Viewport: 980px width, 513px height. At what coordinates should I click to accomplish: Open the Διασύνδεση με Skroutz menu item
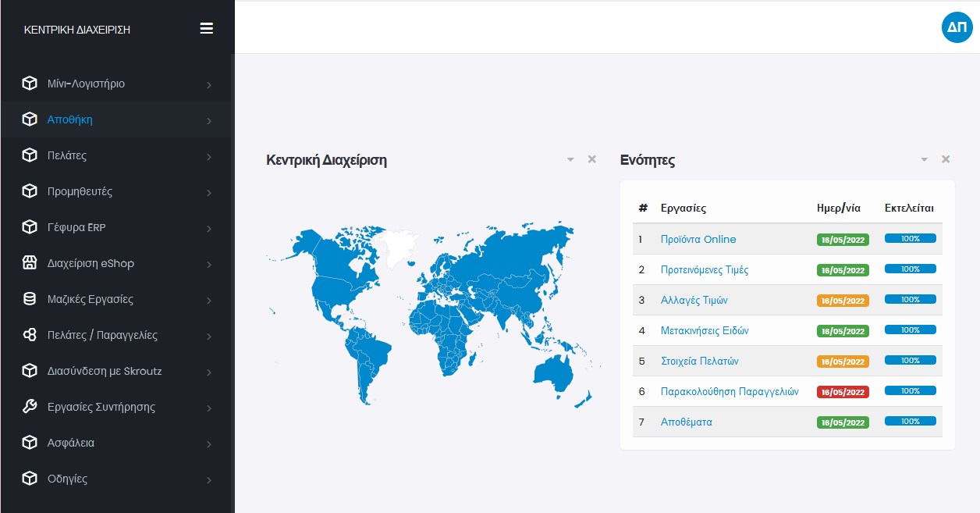pos(105,371)
